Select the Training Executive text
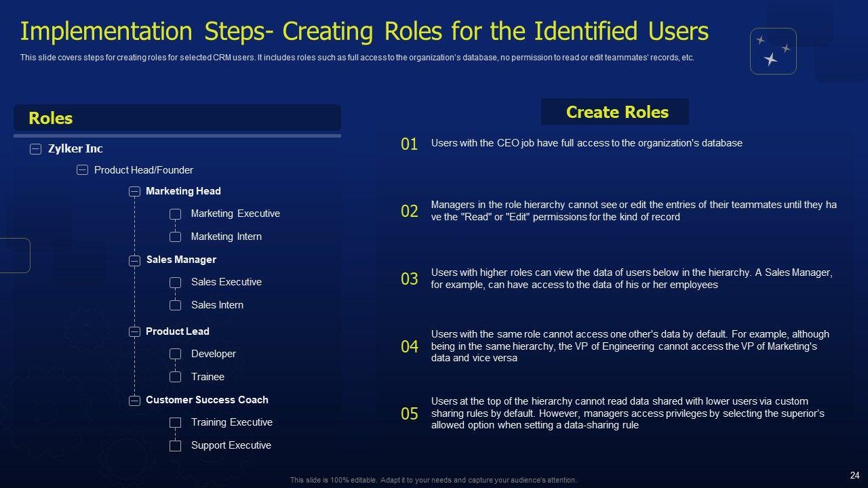 (x=231, y=422)
